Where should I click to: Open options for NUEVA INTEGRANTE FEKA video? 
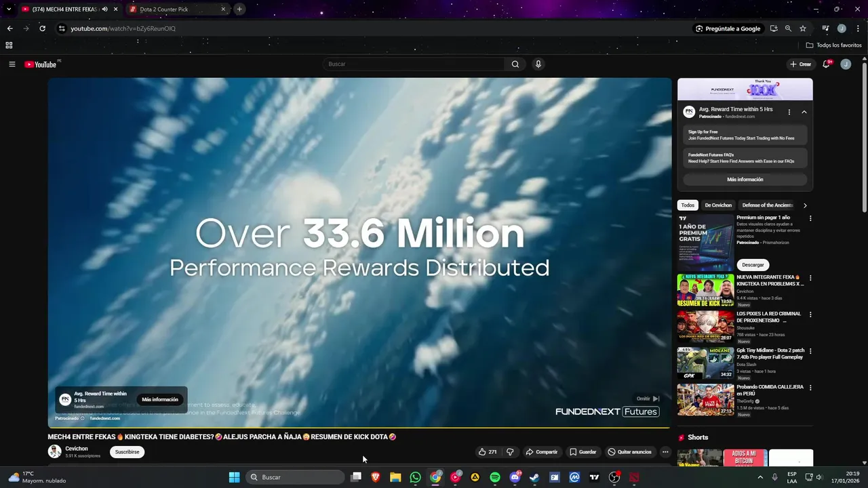click(x=810, y=278)
